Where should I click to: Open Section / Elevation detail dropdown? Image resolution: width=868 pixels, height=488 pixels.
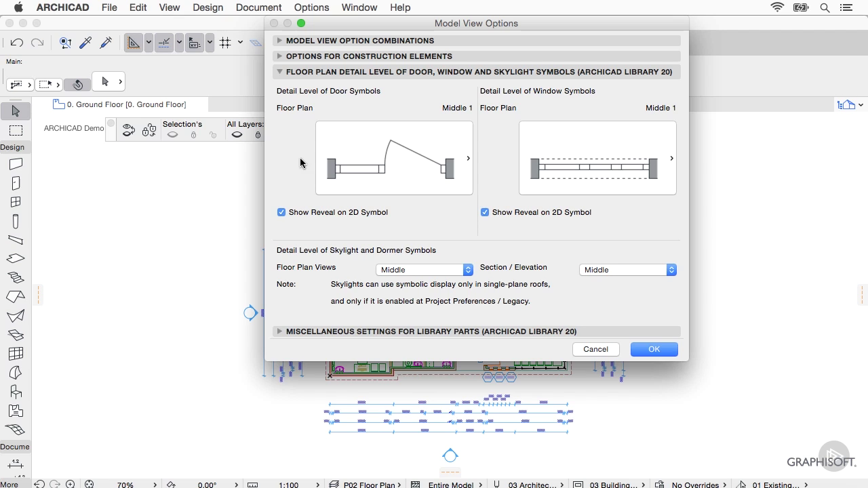(x=628, y=270)
